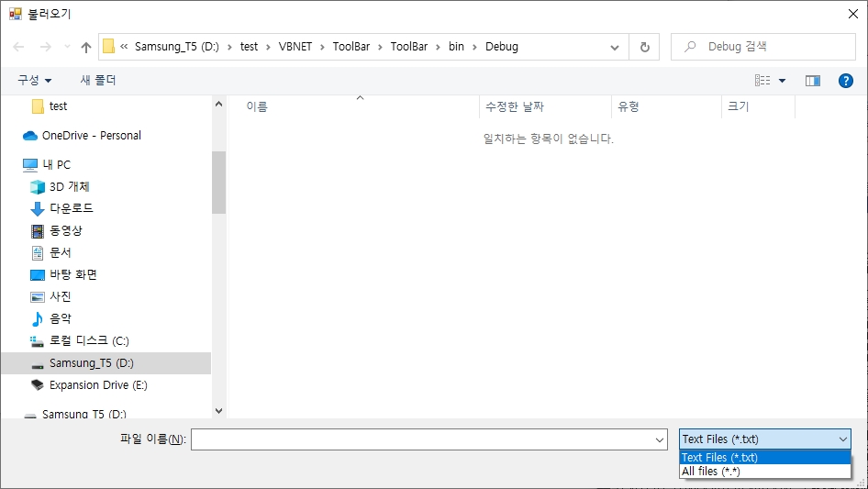Collapse the file type combo box
Viewport: 868px width, 489px height.
(x=842, y=439)
